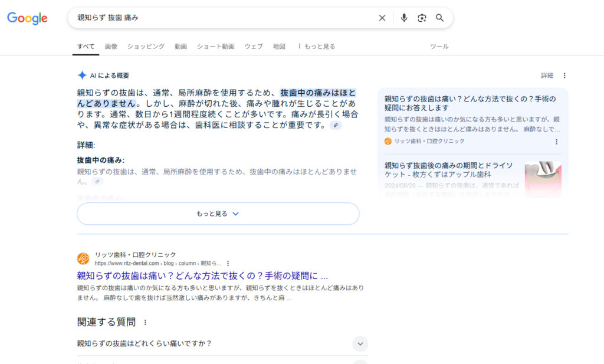Image resolution: width=604 pixels, height=364 pixels.
Task: Click tooth thumbnail on 枚方くずはアップル歯科 card
Action: click(543, 177)
